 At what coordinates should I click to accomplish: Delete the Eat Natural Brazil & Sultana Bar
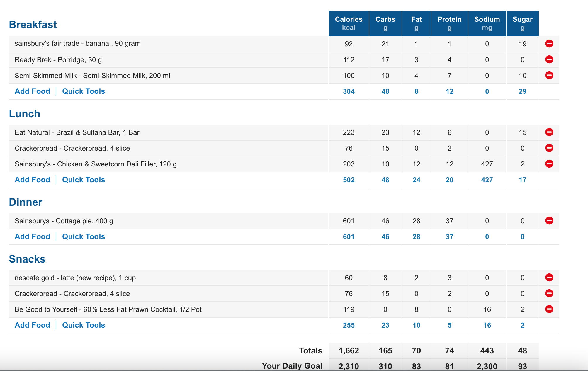[549, 132]
